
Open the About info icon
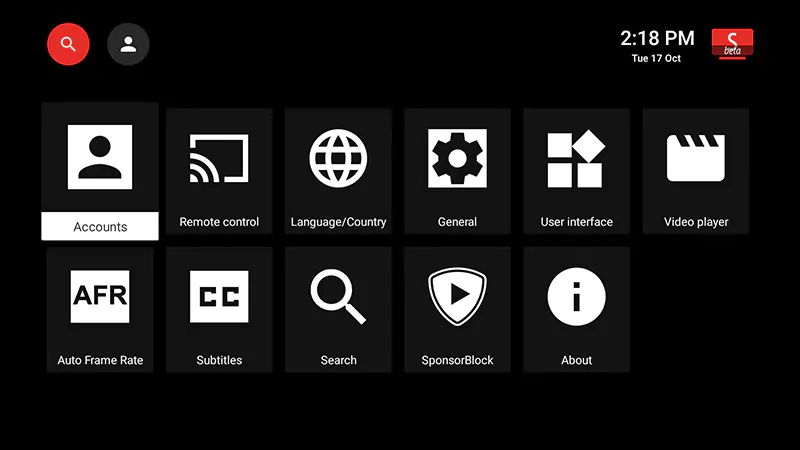pos(577,296)
